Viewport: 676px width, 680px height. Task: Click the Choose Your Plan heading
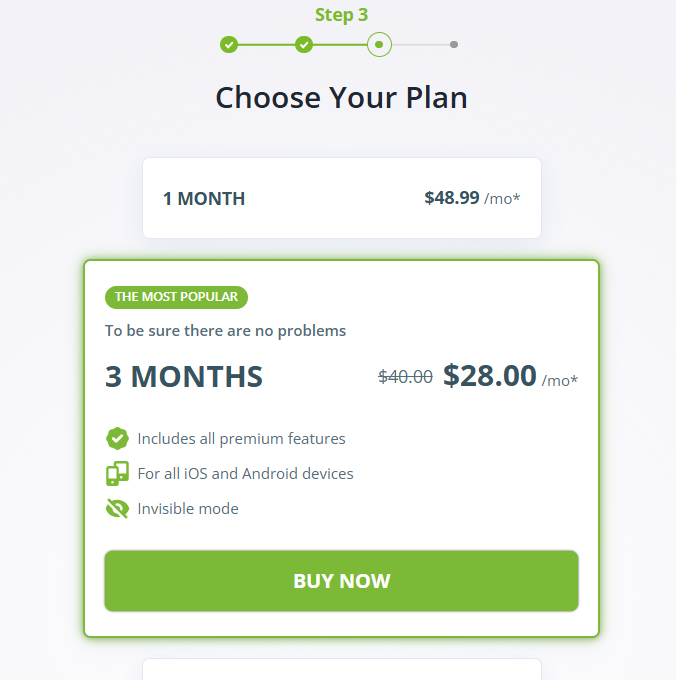tap(341, 97)
